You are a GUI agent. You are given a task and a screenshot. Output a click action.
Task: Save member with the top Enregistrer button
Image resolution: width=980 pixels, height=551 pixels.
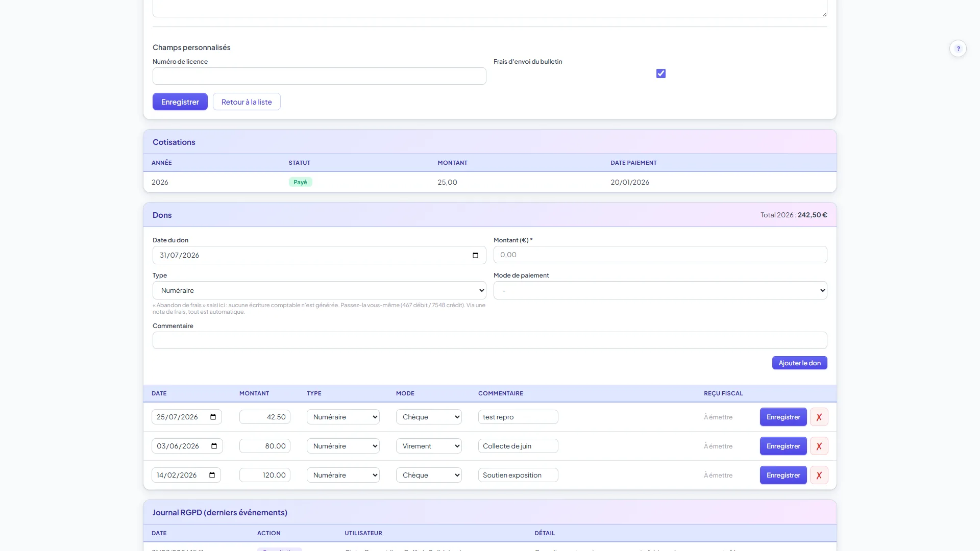[x=180, y=102]
